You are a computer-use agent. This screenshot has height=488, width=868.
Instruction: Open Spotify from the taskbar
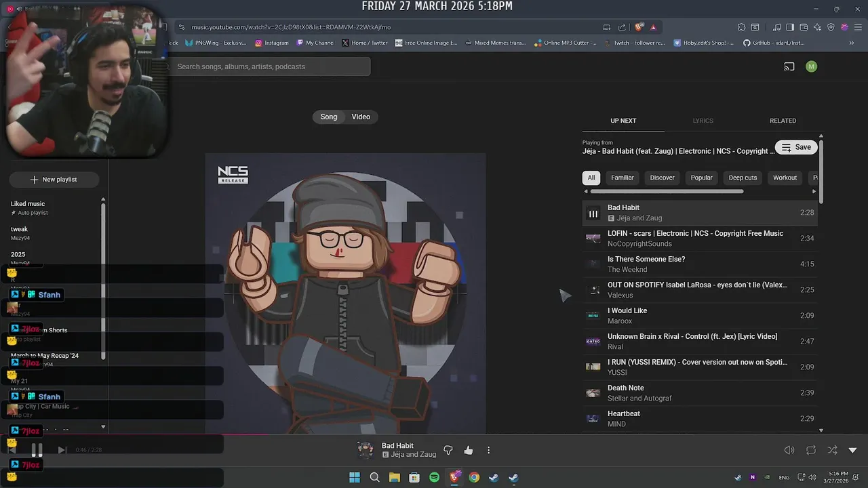tap(434, 477)
